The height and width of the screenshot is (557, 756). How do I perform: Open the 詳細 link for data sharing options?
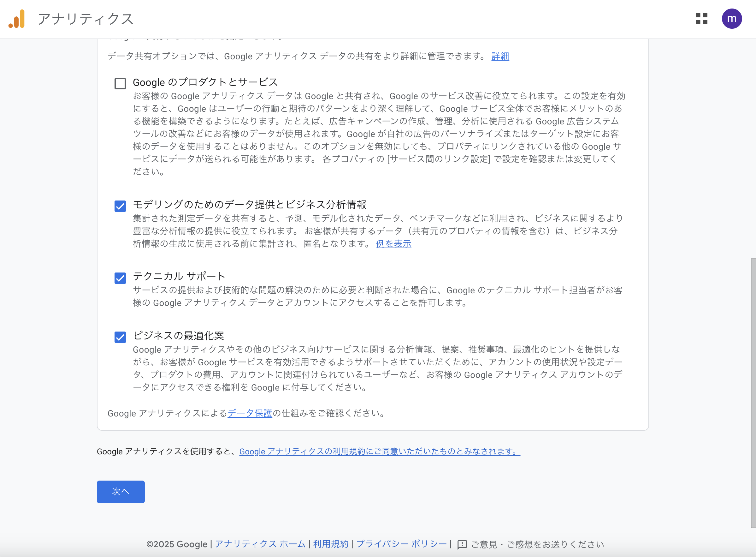click(x=500, y=56)
